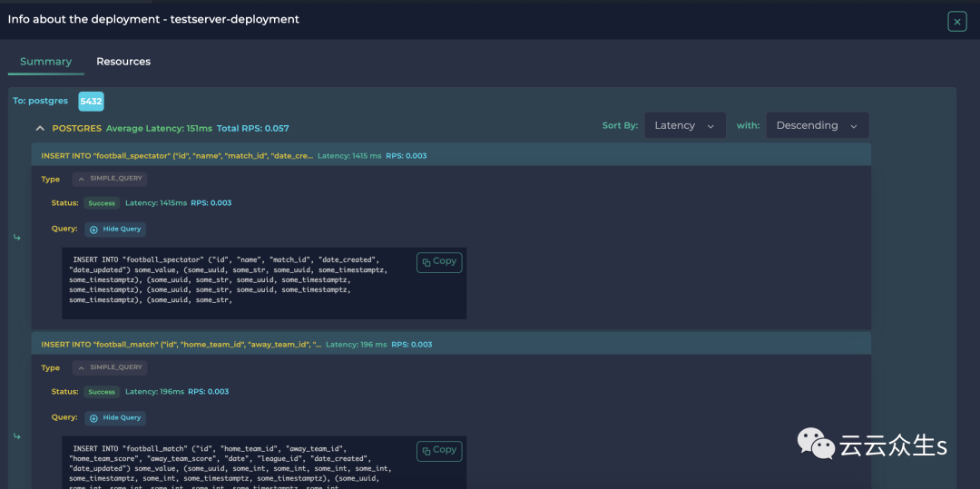This screenshot has height=489, width=980.
Task: Collapse the football_spectator INSERT query header
Action: click(451, 155)
